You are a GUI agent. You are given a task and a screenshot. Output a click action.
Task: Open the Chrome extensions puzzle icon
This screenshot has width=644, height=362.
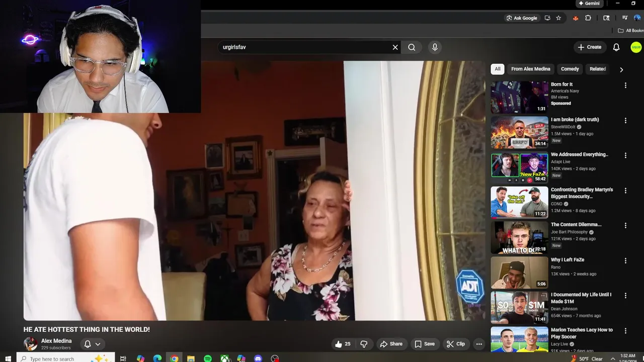pyautogui.click(x=588, y=18)
